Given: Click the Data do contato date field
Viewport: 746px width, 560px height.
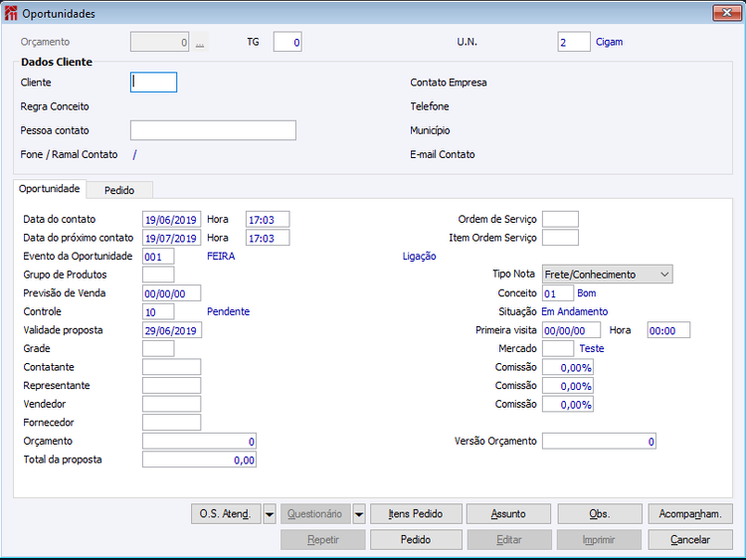Looking at the screenshot, I should (x=171, y=220).
